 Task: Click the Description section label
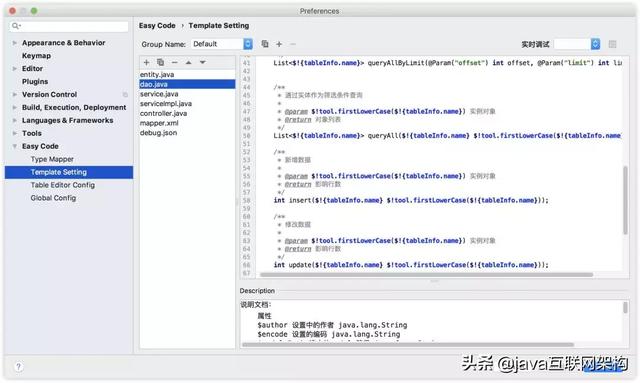pos(257,291)
